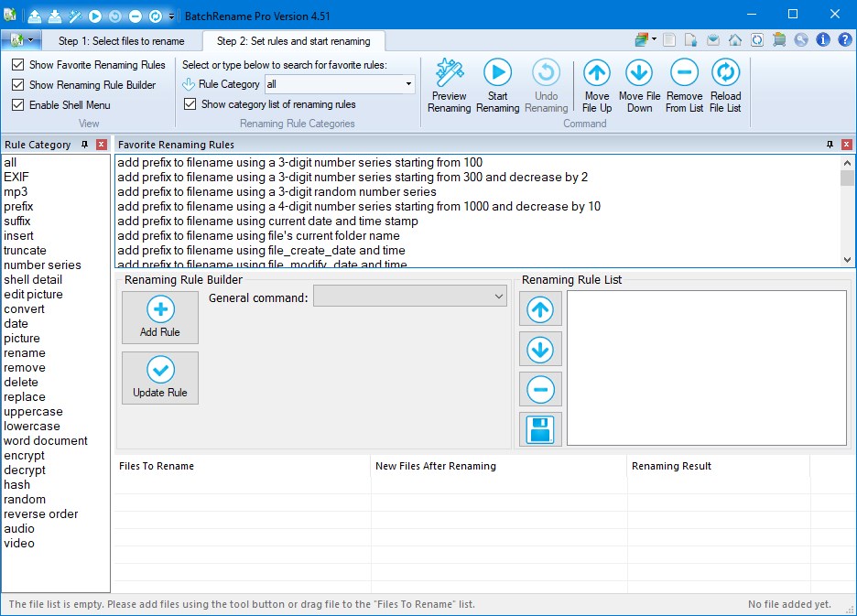
Task: Click Reload File List icon
Action: (x=725, y=73)
